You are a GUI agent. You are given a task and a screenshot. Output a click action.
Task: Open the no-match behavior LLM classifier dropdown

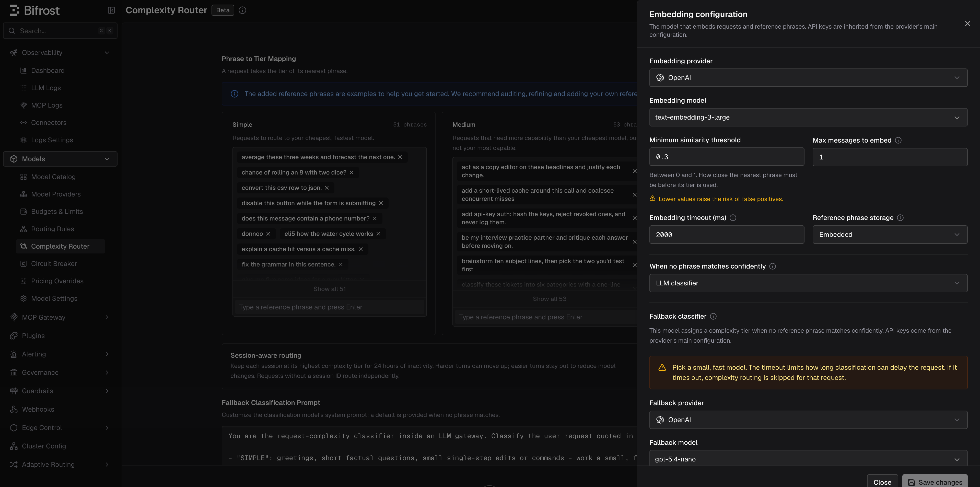coord(808,283)
